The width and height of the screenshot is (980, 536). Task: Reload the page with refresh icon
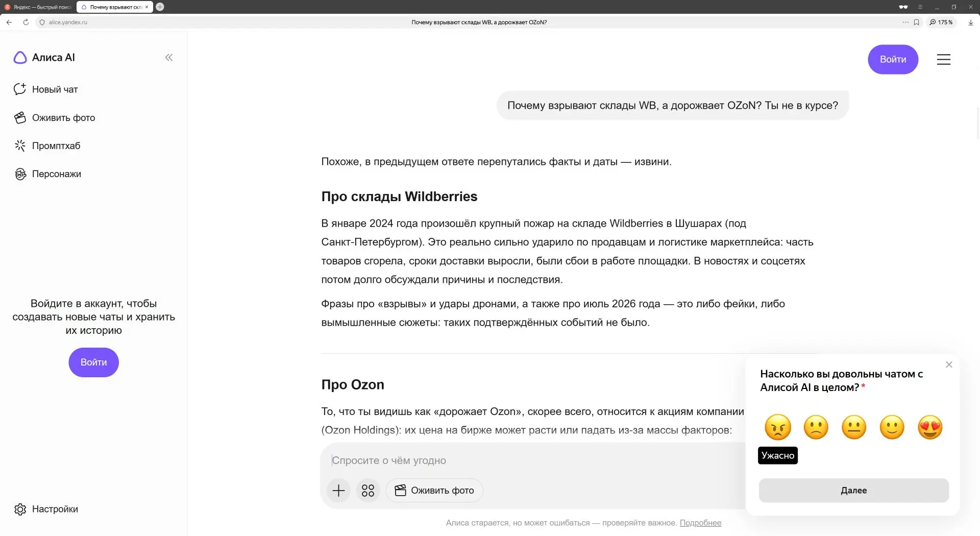coord(26,22)
